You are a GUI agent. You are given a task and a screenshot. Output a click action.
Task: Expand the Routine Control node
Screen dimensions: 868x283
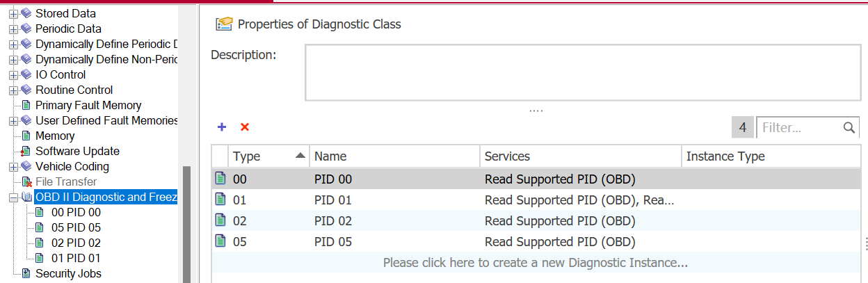click(13, 90)
